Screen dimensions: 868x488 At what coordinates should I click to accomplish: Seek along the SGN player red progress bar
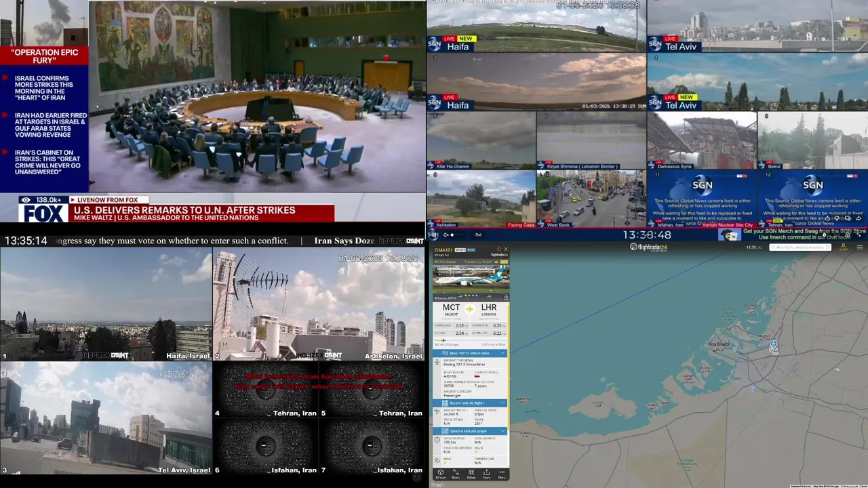click(x=648, y=228)
